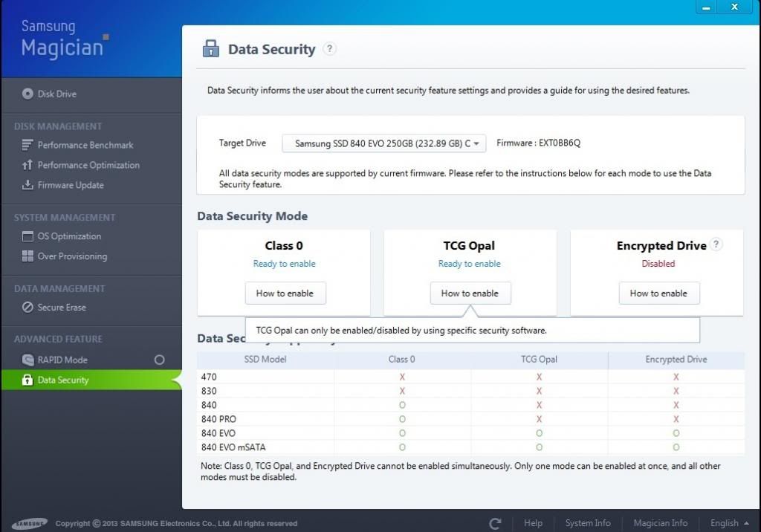This screenshot has height=532, width=761.
Task: Click How to enable under Encrypted Drive
Action: 658,293
